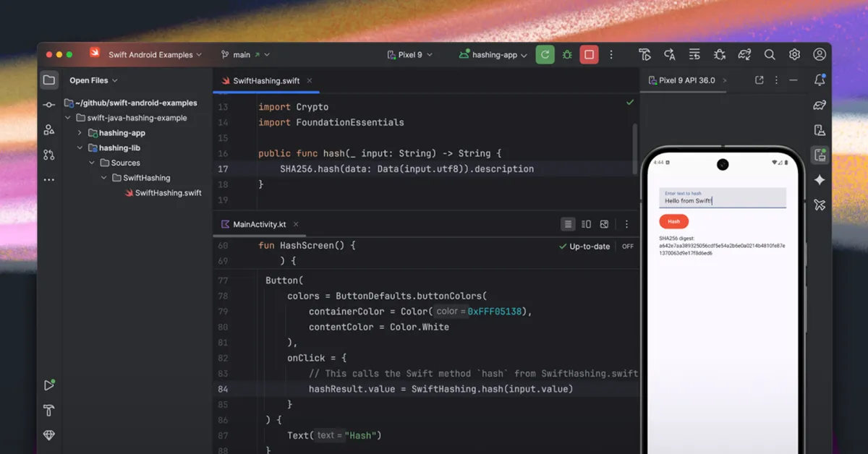This screenshot has width=868, height=454.
Task: Open the notifications bell
Action: point(819,80)
